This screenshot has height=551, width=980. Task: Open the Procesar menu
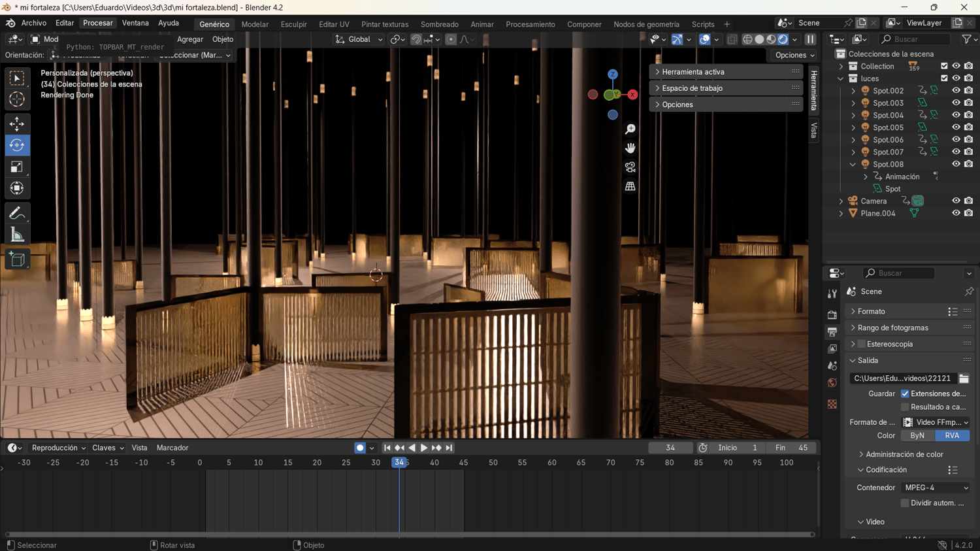tap(97, 23)
